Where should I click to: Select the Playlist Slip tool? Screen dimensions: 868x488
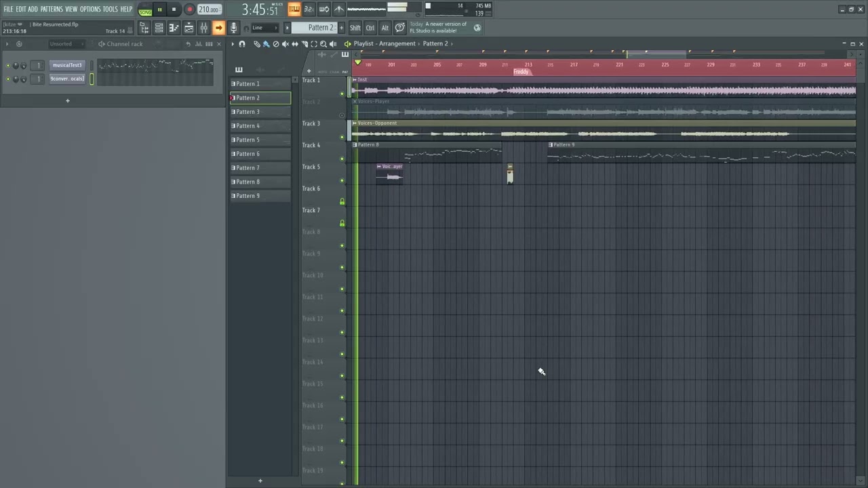pos(295,44)
